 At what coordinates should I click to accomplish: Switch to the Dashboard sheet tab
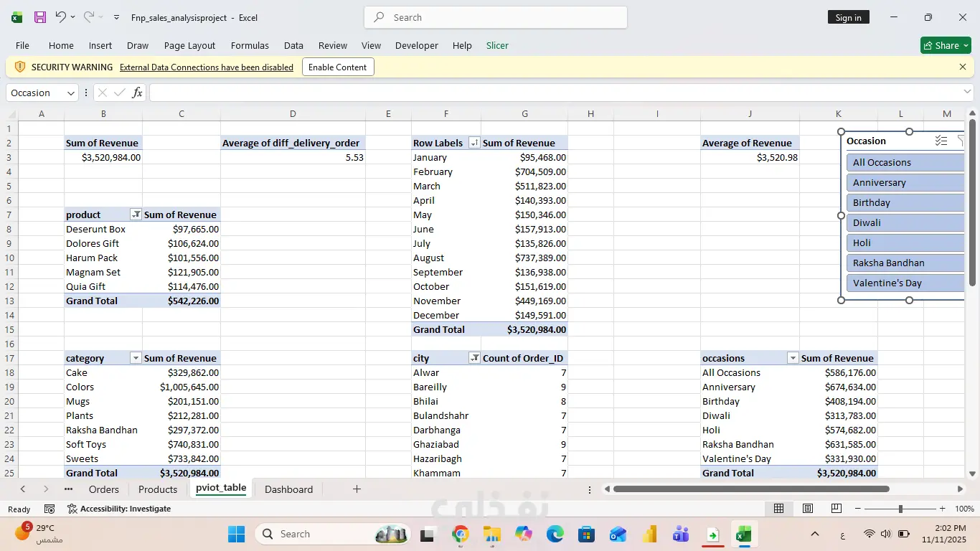[x=288, y=489]
